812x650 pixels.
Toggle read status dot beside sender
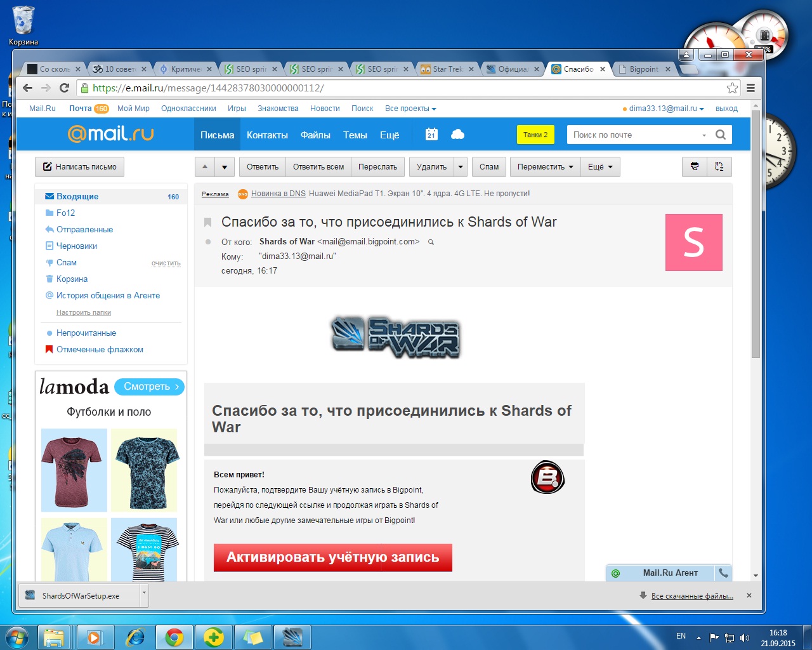pos(207,242)
